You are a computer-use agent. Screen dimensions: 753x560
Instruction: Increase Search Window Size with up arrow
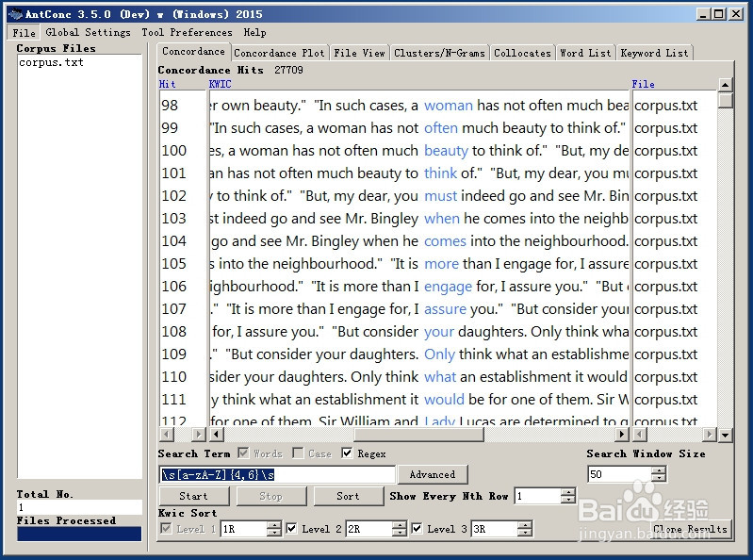[659, 470]
